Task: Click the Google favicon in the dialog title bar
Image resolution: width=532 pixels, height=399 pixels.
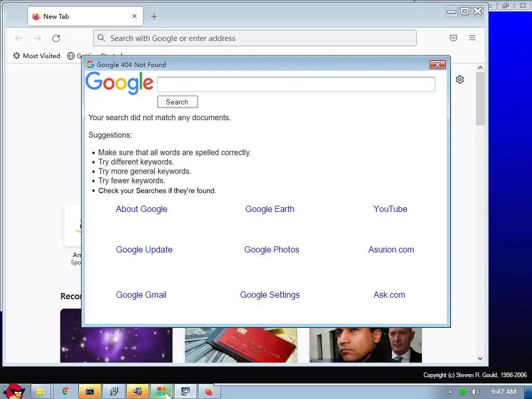Action: coord(90,64)
